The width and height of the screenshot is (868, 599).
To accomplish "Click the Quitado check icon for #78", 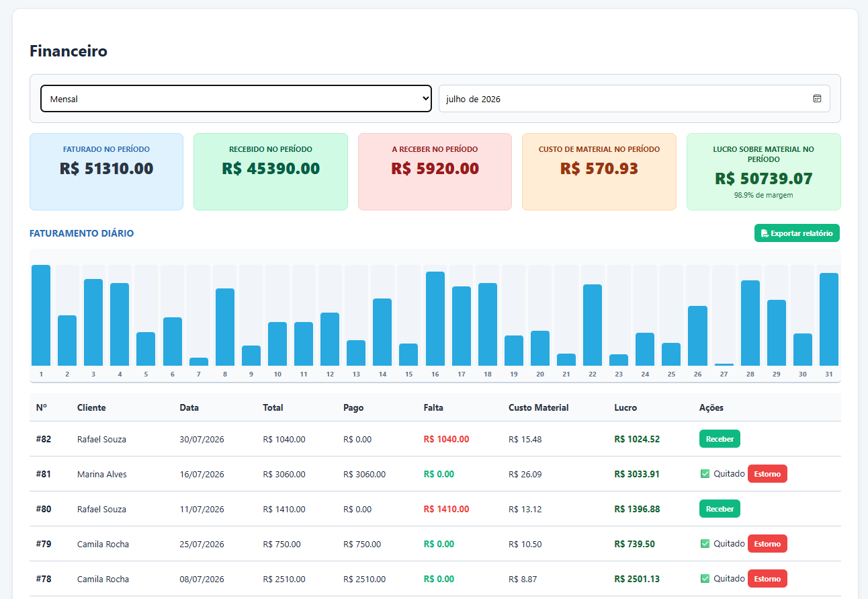I will [x=705, y=579].
